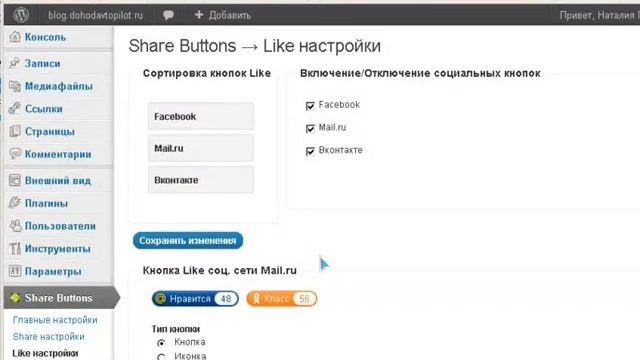Click the Включение/Отключение социальных кнопок heading
Screen dimensions: 640x360
coord(420,73)
